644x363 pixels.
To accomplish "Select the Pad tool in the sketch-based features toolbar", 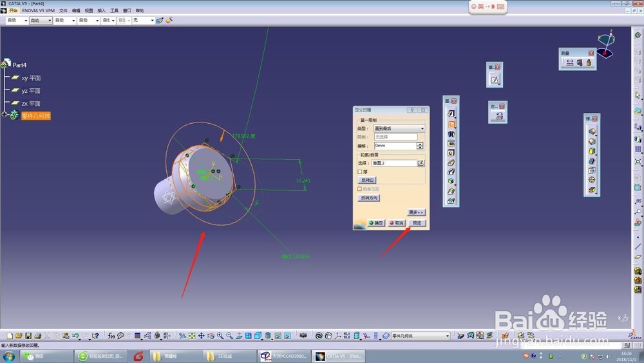I will 451,114.
